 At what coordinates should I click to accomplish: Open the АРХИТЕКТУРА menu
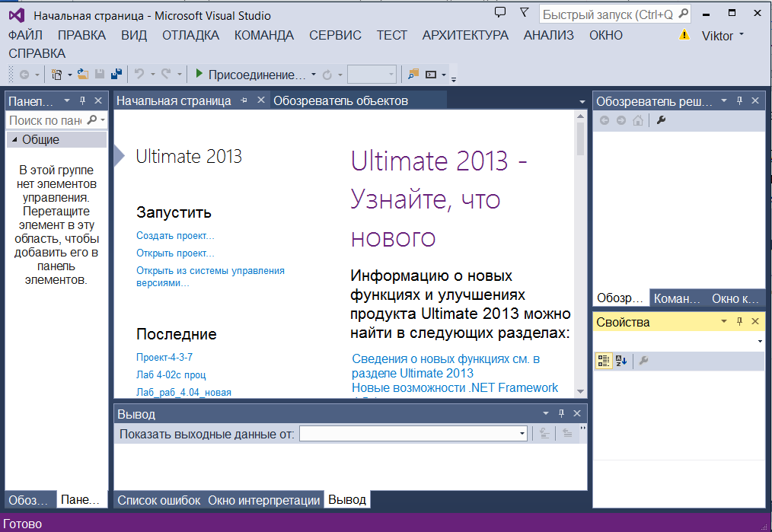click(465, 36)
